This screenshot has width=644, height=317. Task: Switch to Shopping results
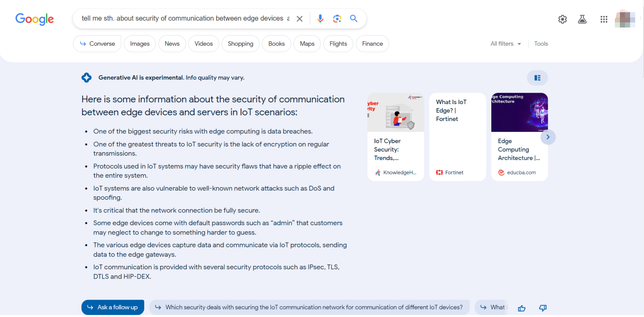click(240, 44)
